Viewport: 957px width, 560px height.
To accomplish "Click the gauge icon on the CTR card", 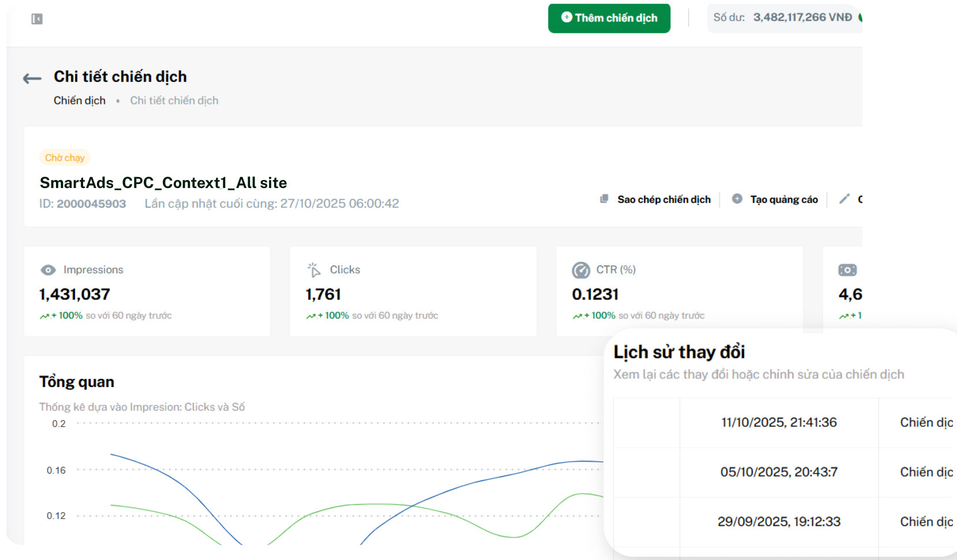I will tap(581, 269).
